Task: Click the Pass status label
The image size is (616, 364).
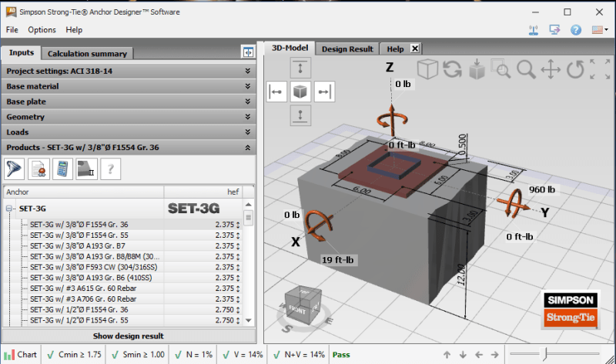Action: tap(341, 355)
